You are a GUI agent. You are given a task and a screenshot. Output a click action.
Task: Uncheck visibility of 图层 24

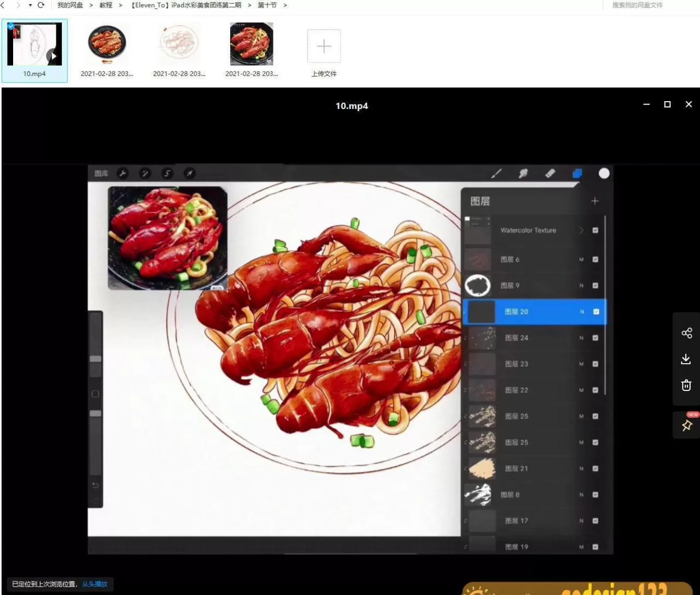[596, 337]
